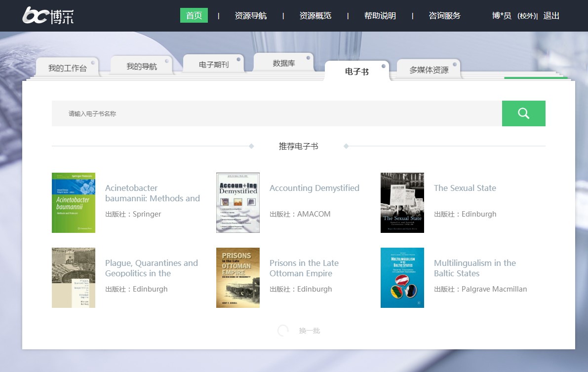Open the Acinetobacter baumannii book cover

[74, 203]
